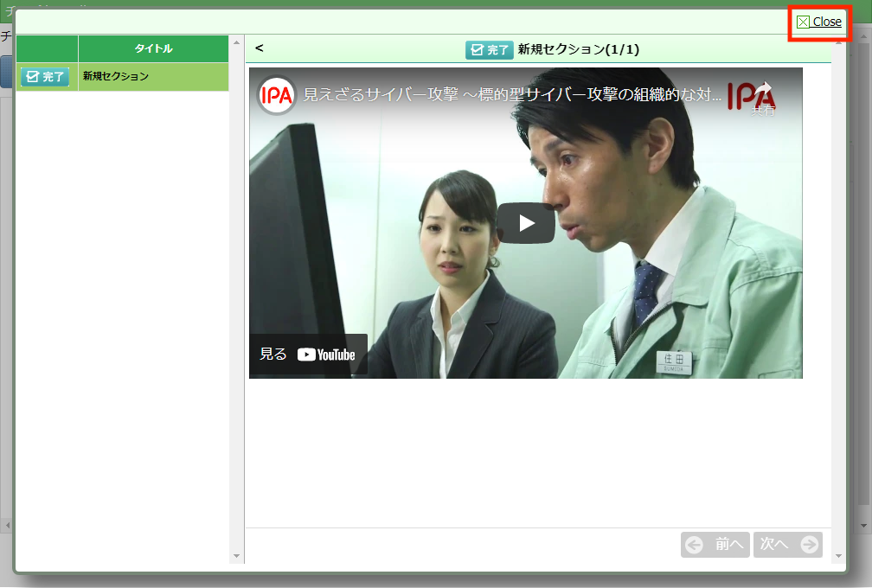
Task: Collapse the sidebar with the < chevron
Action: coord(260,48)
